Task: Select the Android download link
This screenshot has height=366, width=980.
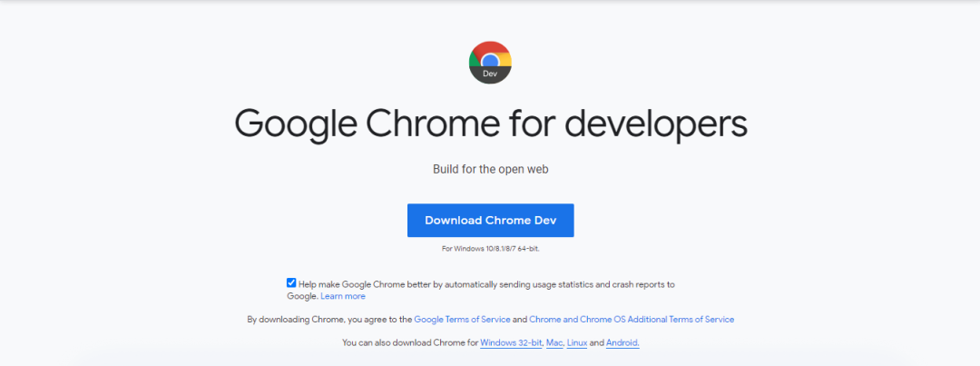Action: tap(622, 343)
